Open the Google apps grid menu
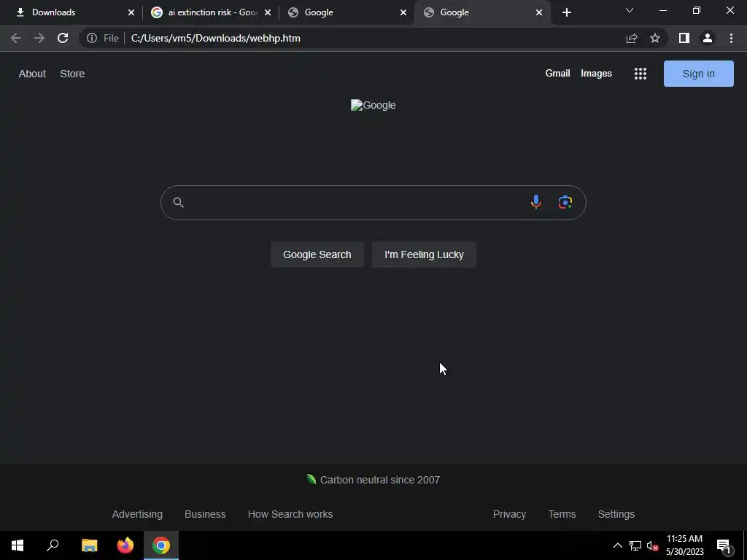Screen dimensions: 747x560 point(640,74)
